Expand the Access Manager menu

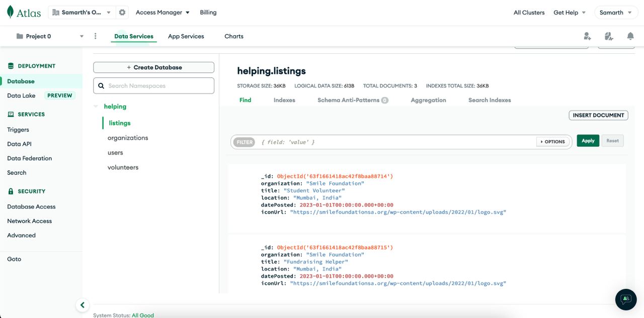[163, 13]
